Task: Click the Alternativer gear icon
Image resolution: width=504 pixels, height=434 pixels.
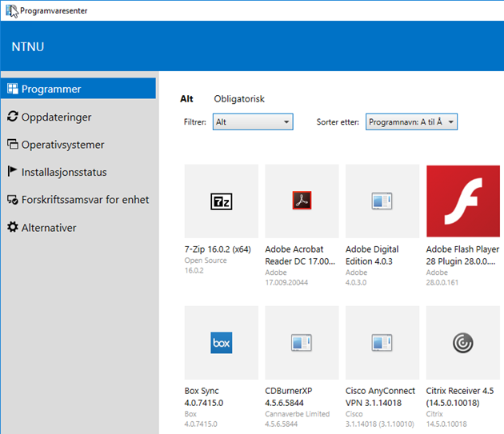Action: (13, 227)
